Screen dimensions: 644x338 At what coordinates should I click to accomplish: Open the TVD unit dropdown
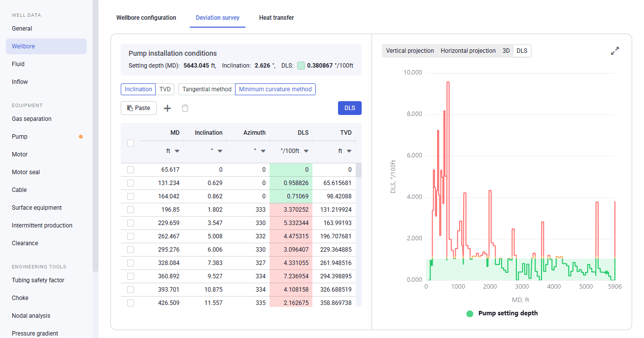pyautogui.click(x=344, y=151)
